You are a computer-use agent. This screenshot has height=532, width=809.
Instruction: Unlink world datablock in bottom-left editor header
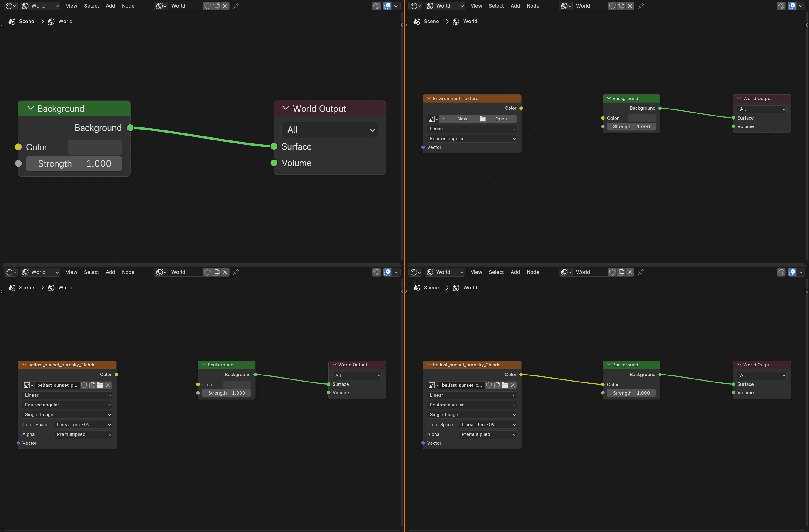(x=225, y=272)
